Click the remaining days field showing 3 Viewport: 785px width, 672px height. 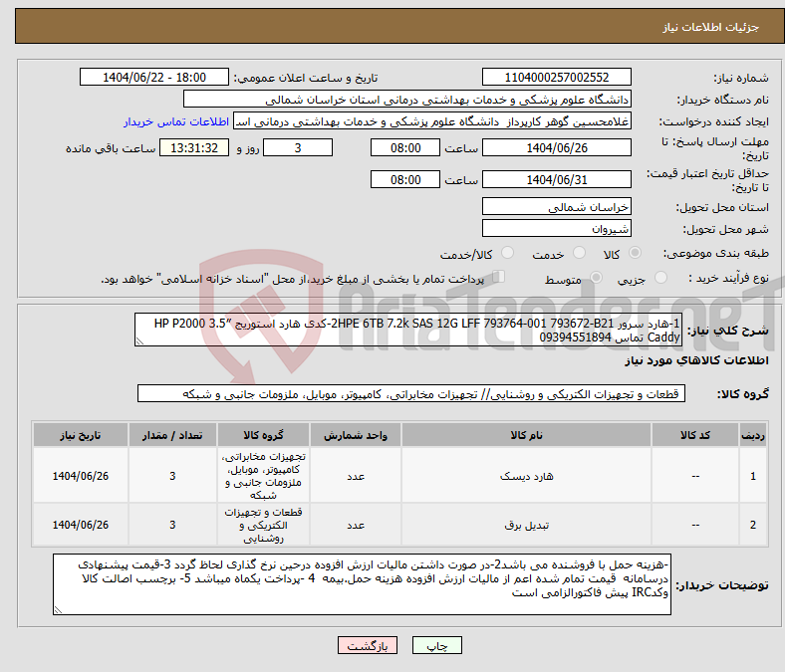[298, 147]
